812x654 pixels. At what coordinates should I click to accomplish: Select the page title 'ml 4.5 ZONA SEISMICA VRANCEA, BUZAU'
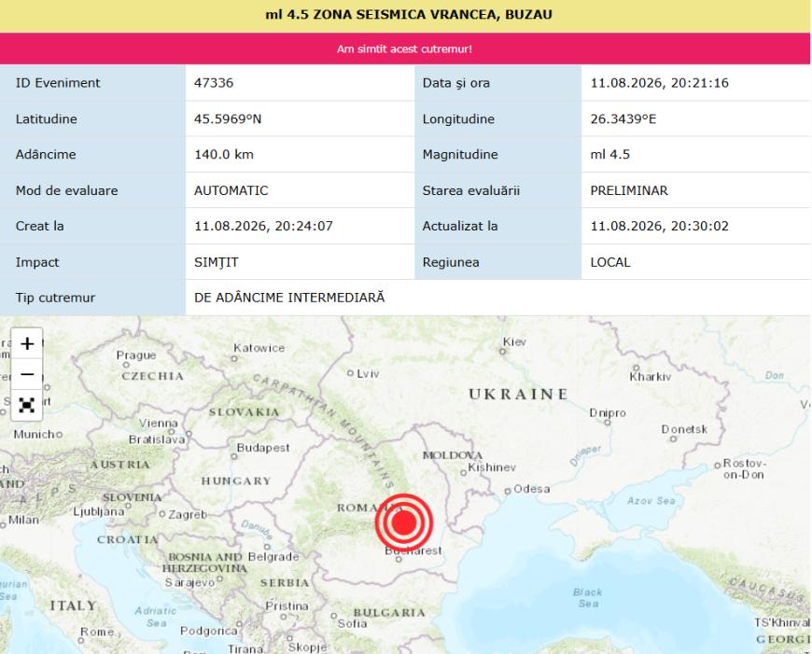[x=409, y=15]
